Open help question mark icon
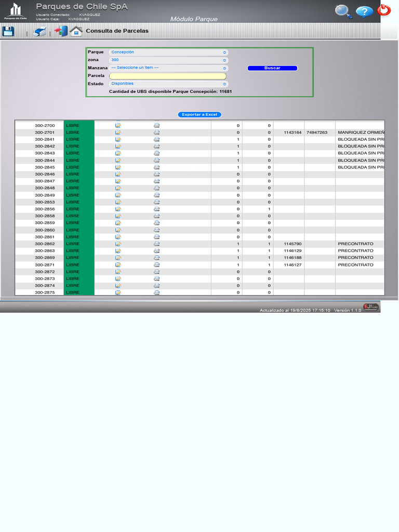399x532 pixels. (x=364, y=11)
